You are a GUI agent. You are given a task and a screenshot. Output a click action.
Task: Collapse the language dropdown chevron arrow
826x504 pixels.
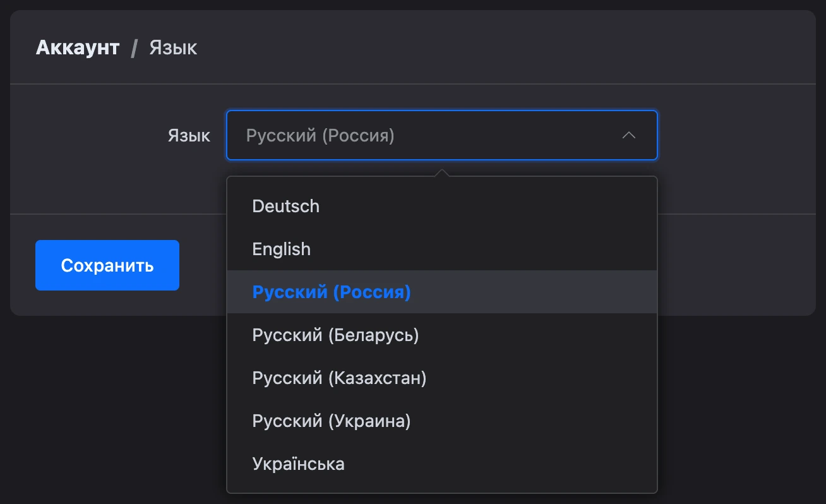point(628,136)
